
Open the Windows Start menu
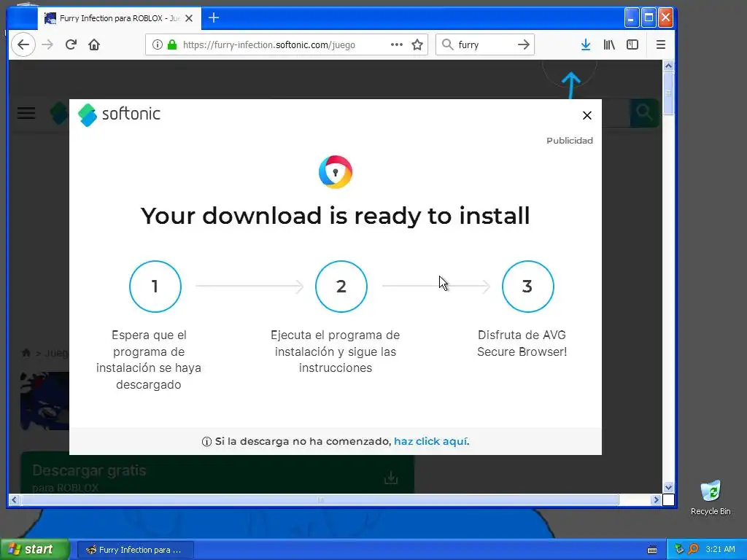point(34,550)
